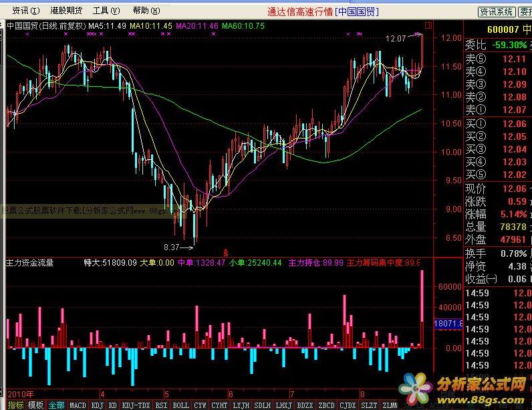Select the 卖③ 12.09 ask row
This screenshot has height=410, width=532.
(x=497, y=84)
